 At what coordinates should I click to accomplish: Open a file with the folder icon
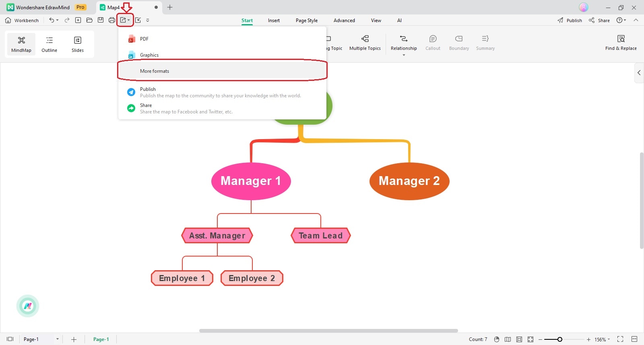(89, 20)
